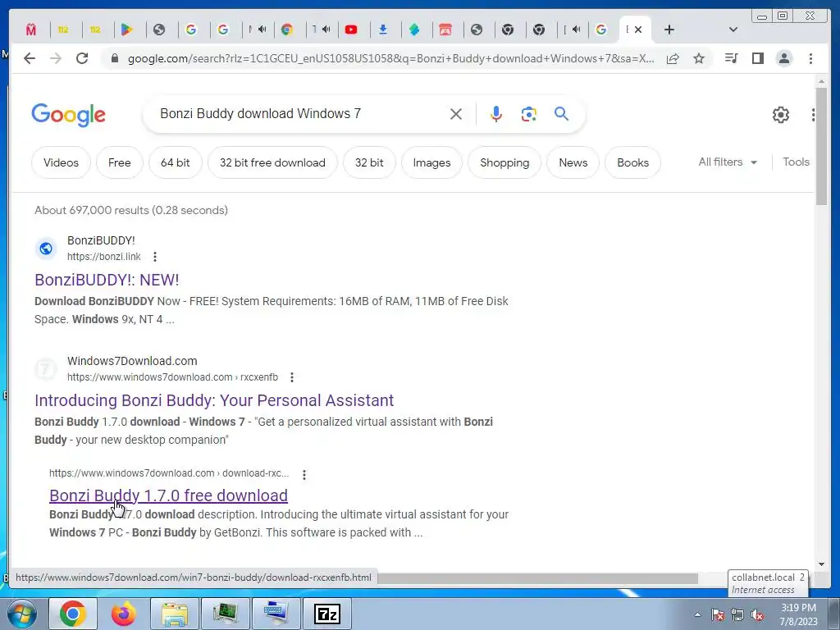Click the address bar URL
This screenshot has height=630, width=840.
click(390, 58)
